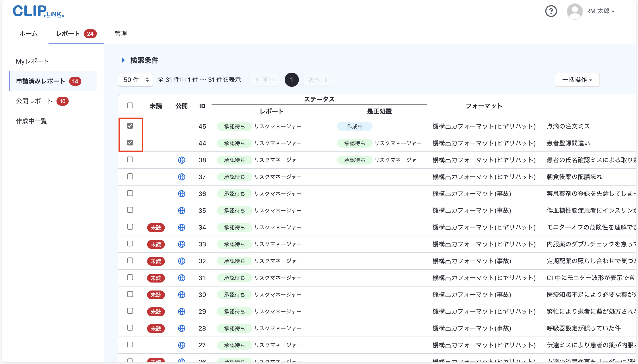The image size is (638, 364).
Task: Open the 50件 per-page selector
Action: coord(135,79)
